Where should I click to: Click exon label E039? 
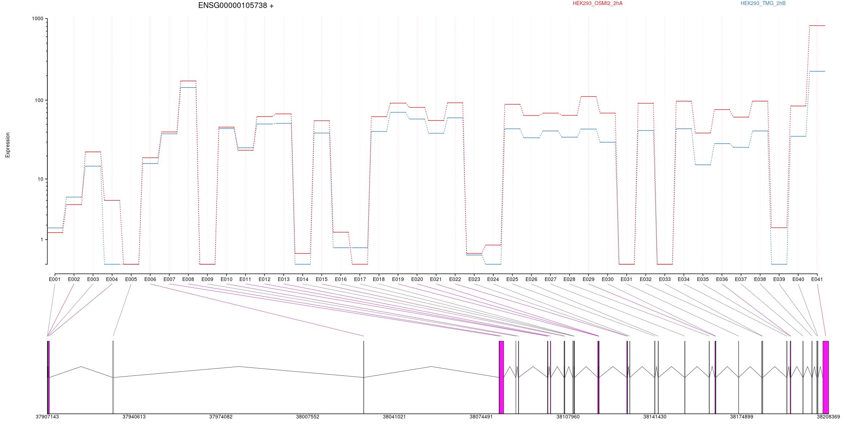click(x=779, y=279)
